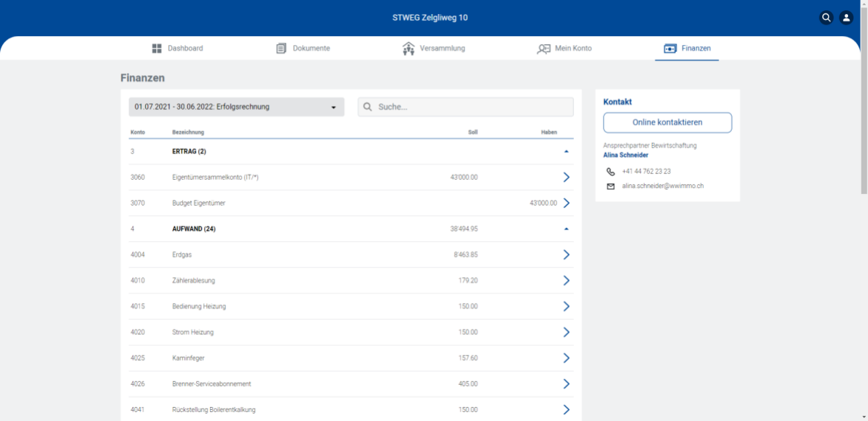Image resolution: width=868 pixels, height=421 pixels.
Task: Click phone number +41 44 762 23 23
Action: click(x=646, y=172)
